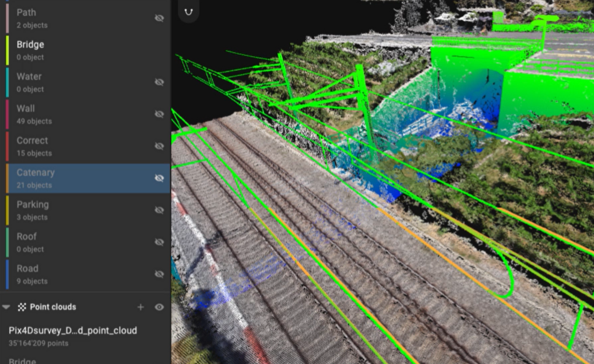Unhide the Wall layer
594x364 pixels.
159,114
